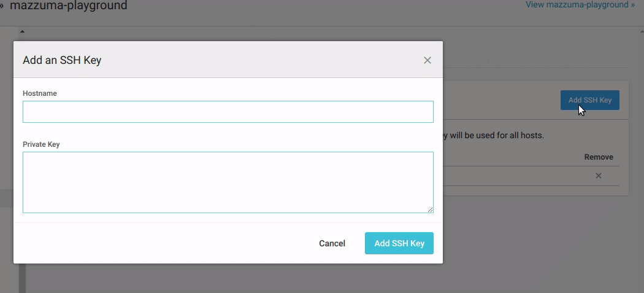
Task: Click the highlighted sidebar item at left edge
Action: 6,198
